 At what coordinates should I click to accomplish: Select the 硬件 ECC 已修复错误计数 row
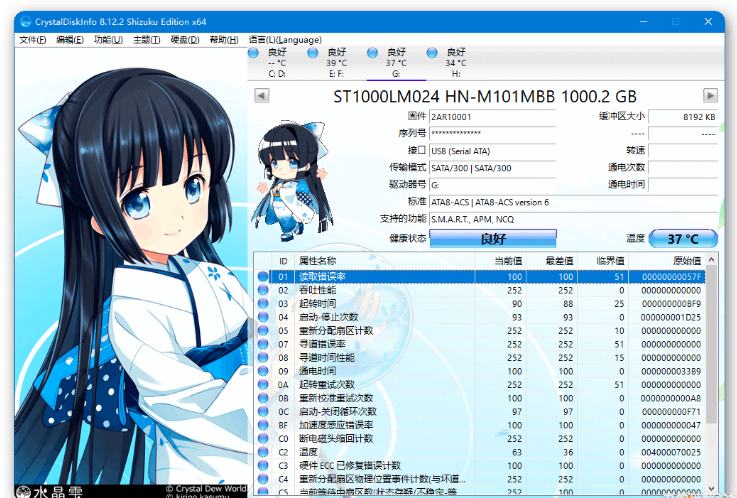click(x=480, y=466)
